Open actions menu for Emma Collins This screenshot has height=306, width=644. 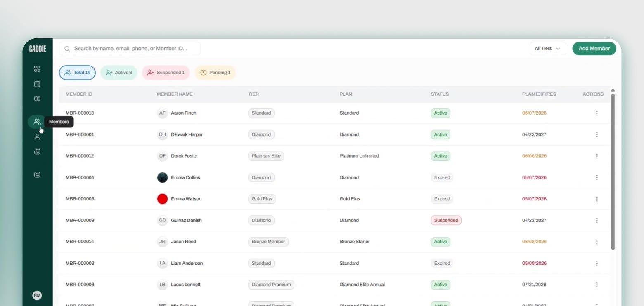click(597, 177)
